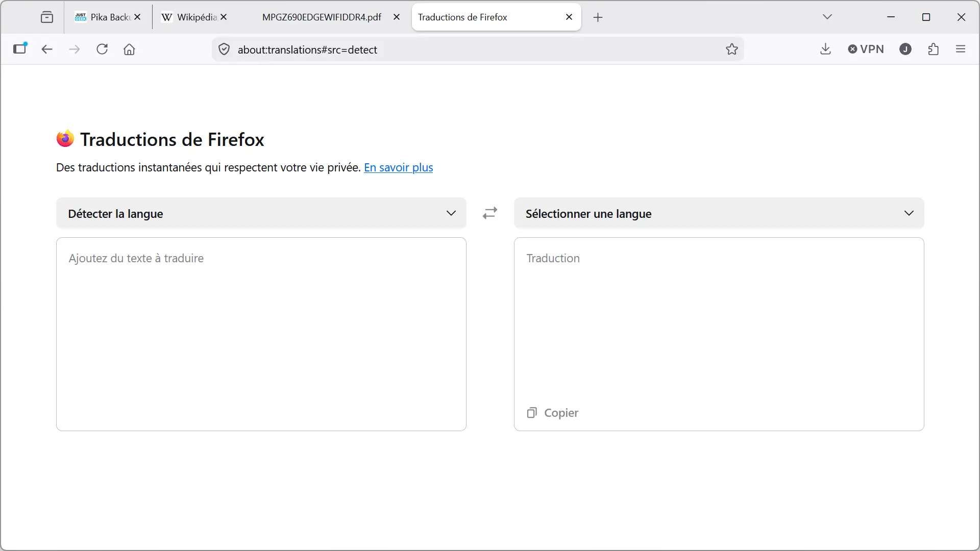Open the Détecter la langue dropdown
The image size is (980, 551).
click(x=261, y=213)
